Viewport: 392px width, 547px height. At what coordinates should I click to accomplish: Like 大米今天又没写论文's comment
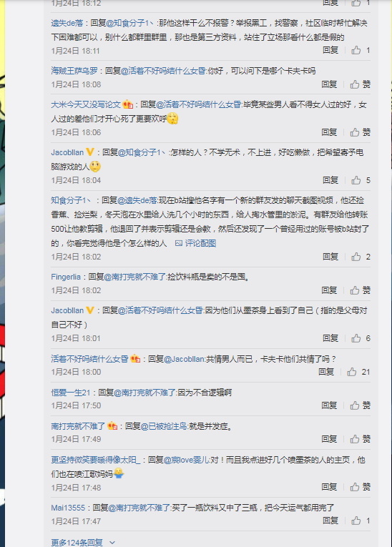click(361, 132)
